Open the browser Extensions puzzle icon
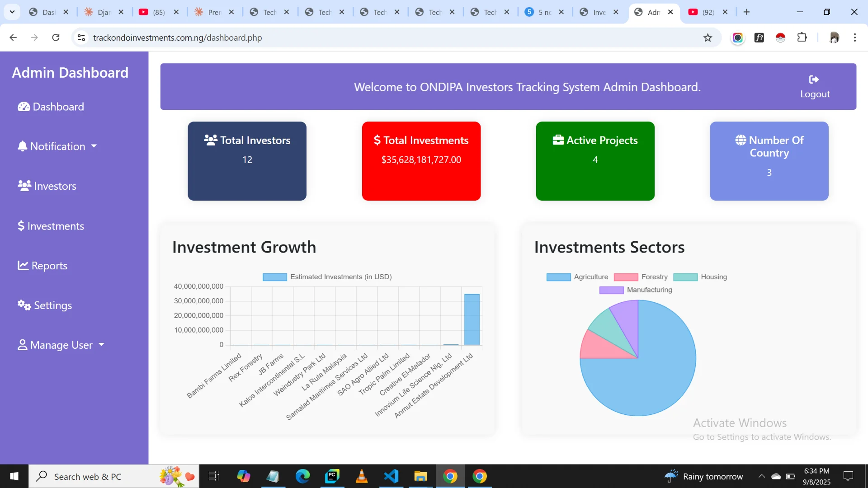This screenshot has width=868, height=488. coord(802,38)
